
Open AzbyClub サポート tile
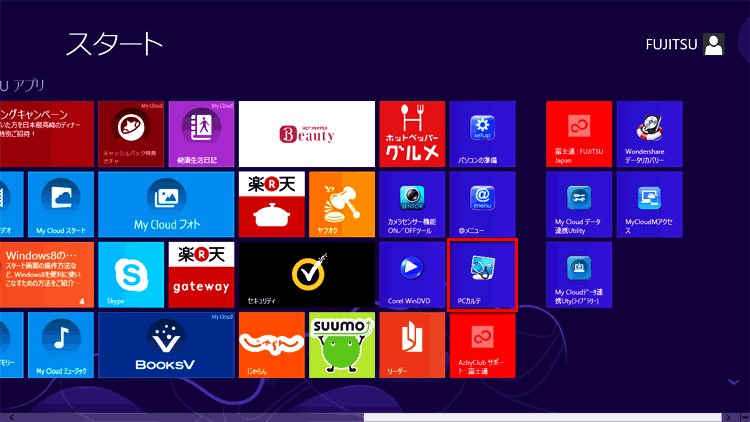pyautogui.click(x=482, y=345)
